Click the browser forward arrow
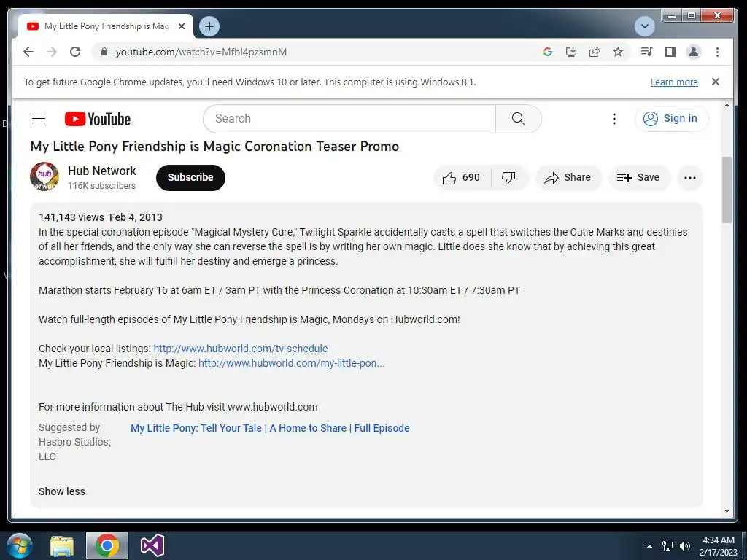 point(52,52)
